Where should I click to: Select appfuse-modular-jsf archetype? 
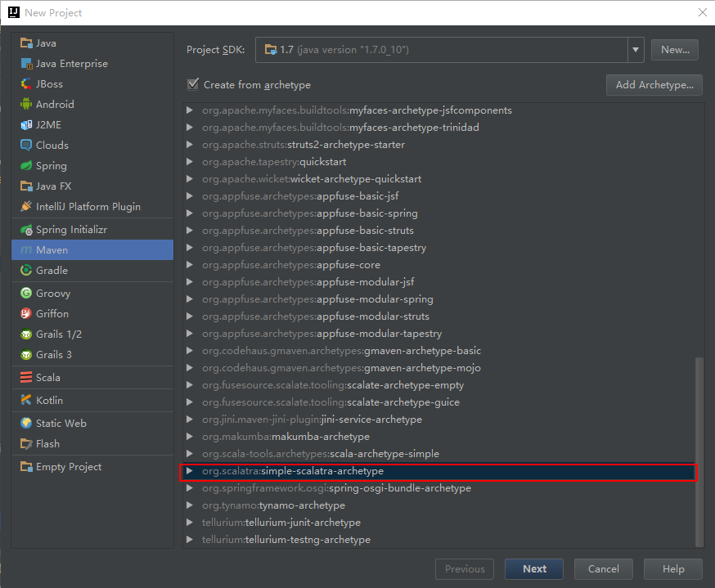pyautogui.click(x=439, y=282)
